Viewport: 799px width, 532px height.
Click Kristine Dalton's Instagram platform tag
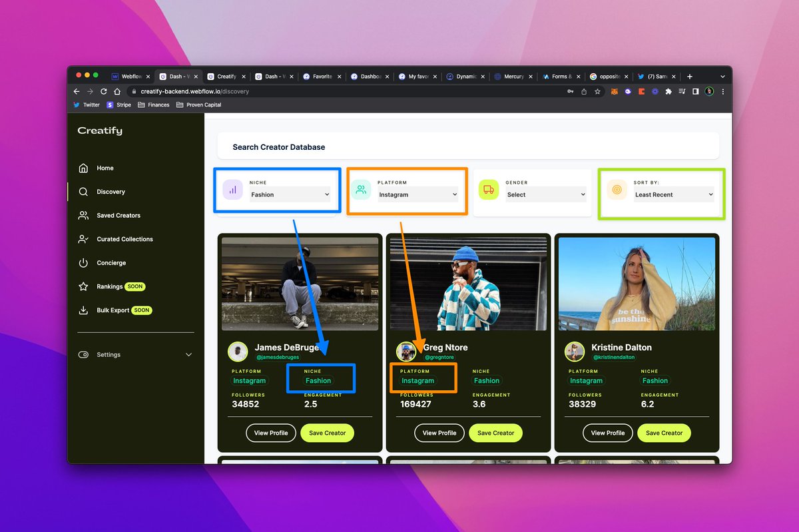(x=586, y=381)
